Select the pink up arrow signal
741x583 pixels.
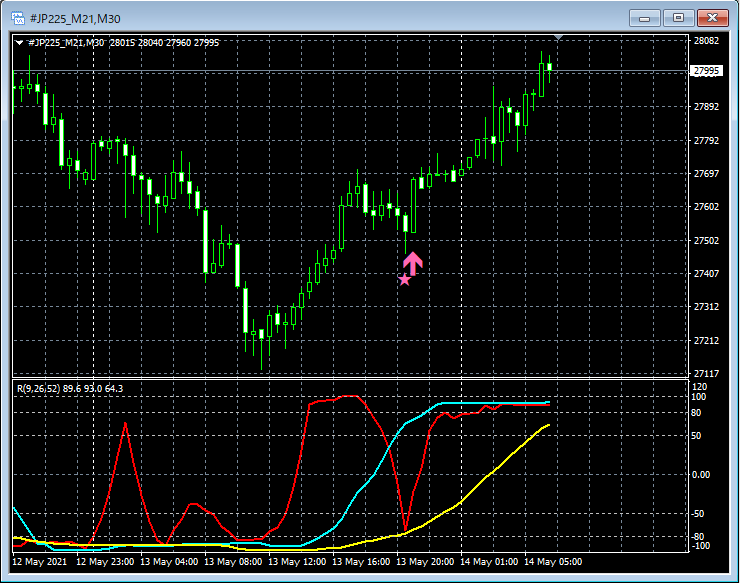[413, 263]
